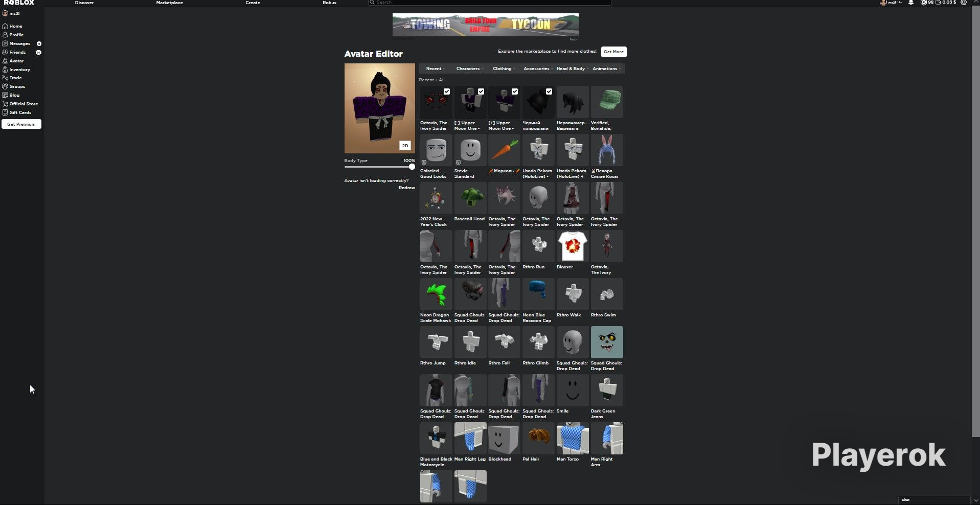This screenshot has width=980, height=505.
Task: Click the Roblox logo in the top bar
Action: point(19,3)
